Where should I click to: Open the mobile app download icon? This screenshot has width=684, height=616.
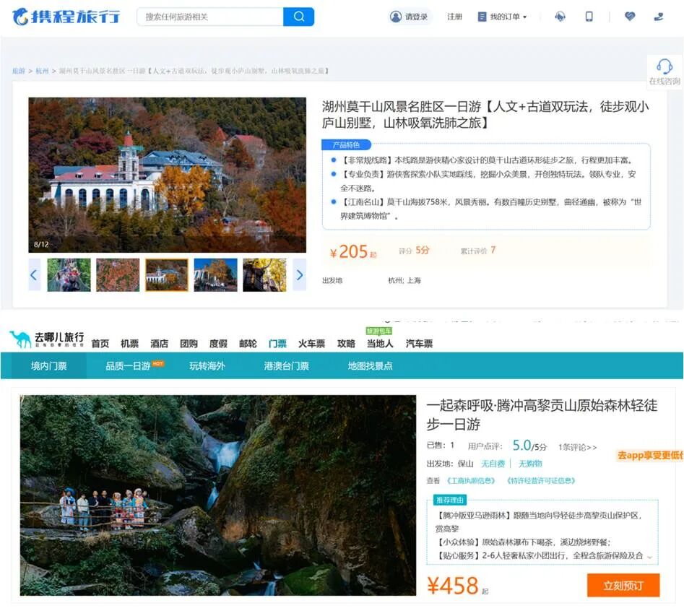tap(589, 16)
